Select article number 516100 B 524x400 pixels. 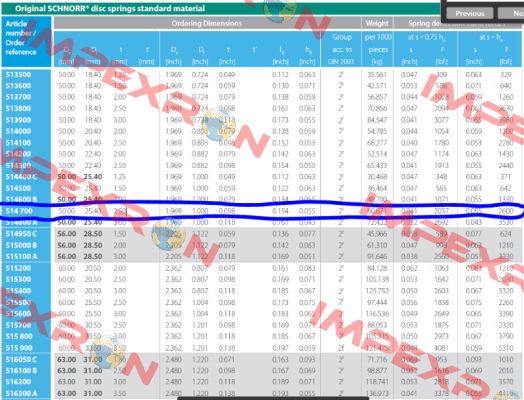(21, 371)
